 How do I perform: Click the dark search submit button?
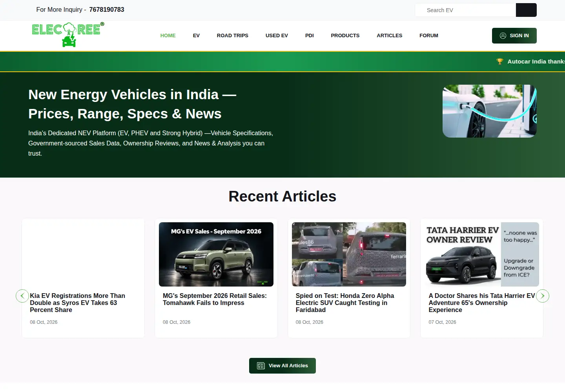[x=526, y=10]
